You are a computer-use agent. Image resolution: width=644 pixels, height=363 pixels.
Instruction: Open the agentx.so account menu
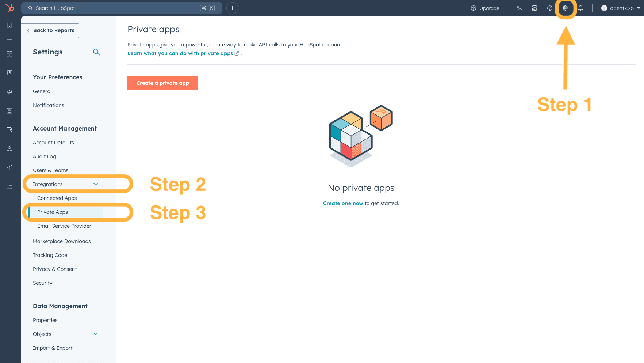[x=621, y=8]
